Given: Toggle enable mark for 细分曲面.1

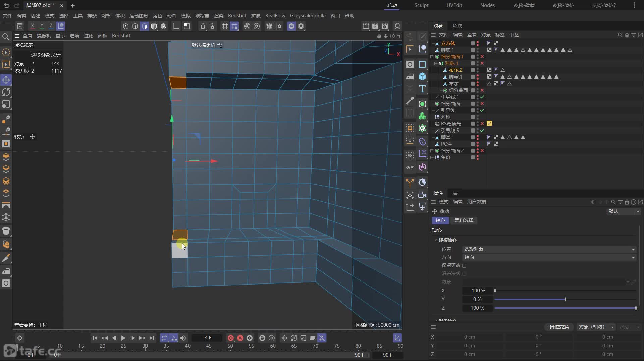Looking at the screenshot, I should click(482, 57).
